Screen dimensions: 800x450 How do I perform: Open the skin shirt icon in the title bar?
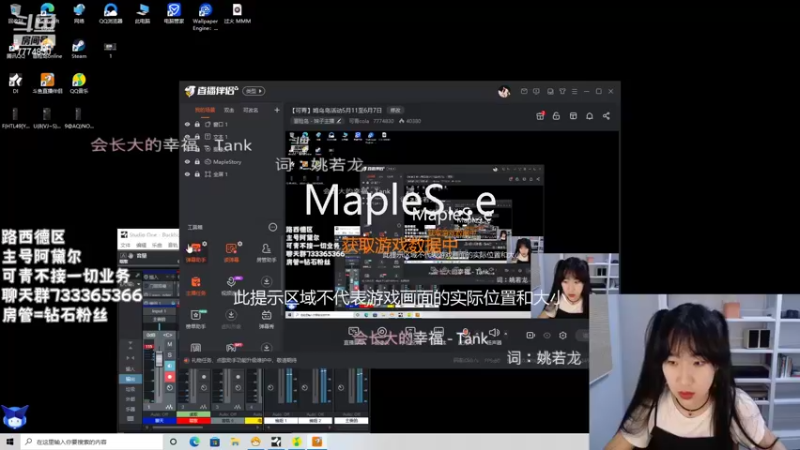(562, 91)
